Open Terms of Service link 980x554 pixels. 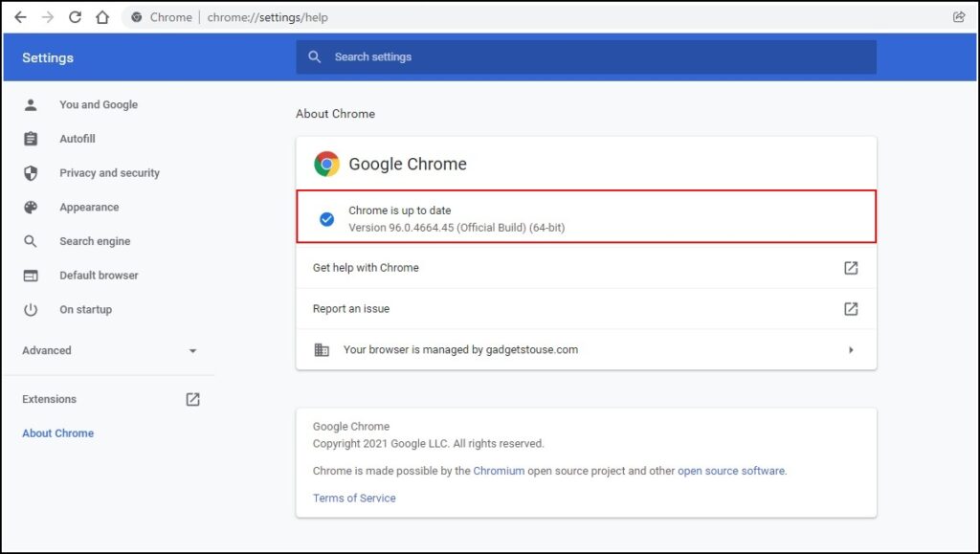[x=354, y=499]
